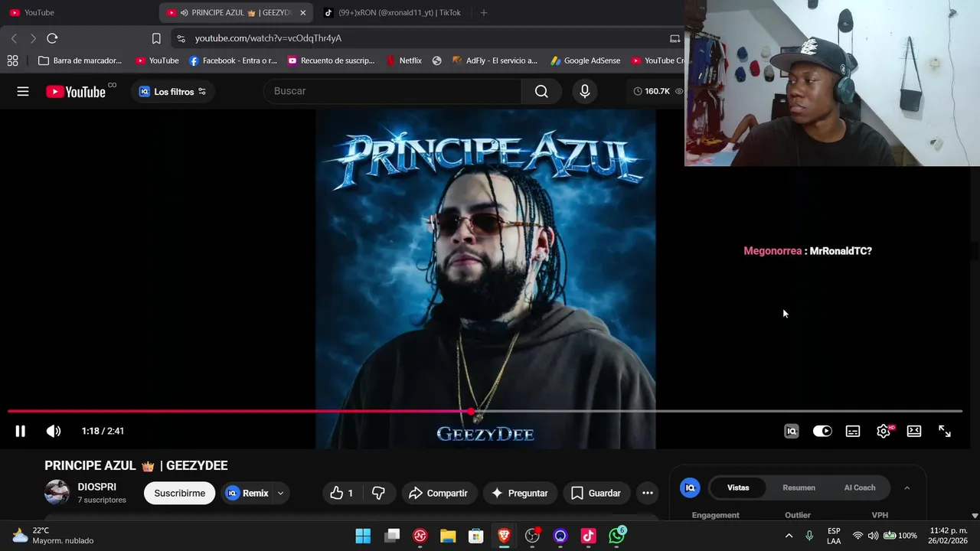
Task: Go back in browser history
Action: point(14,38)
